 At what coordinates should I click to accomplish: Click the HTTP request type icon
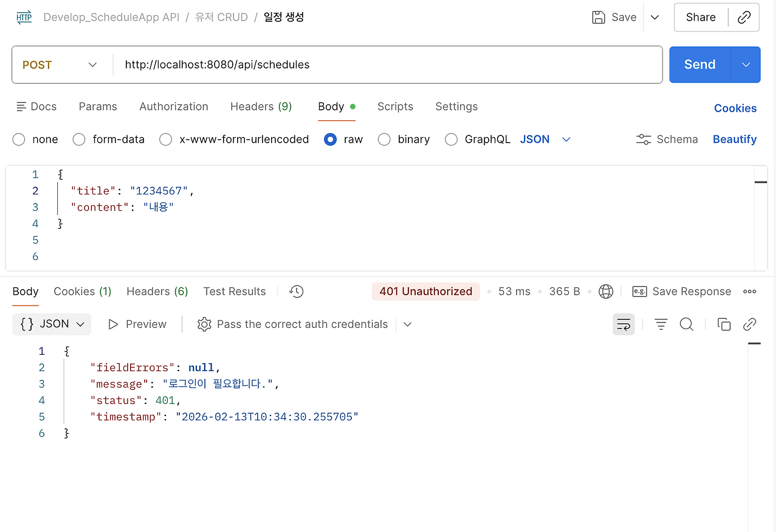(24, 17)
